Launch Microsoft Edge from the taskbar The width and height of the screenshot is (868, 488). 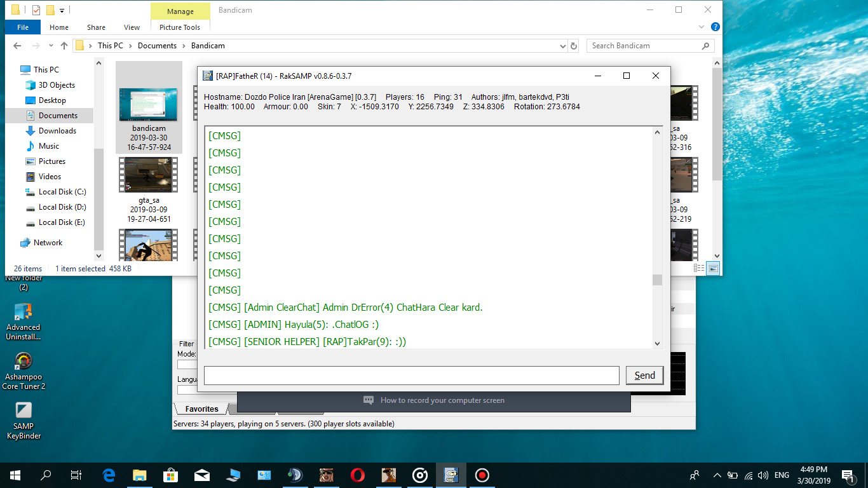click(x=109, y=475)
